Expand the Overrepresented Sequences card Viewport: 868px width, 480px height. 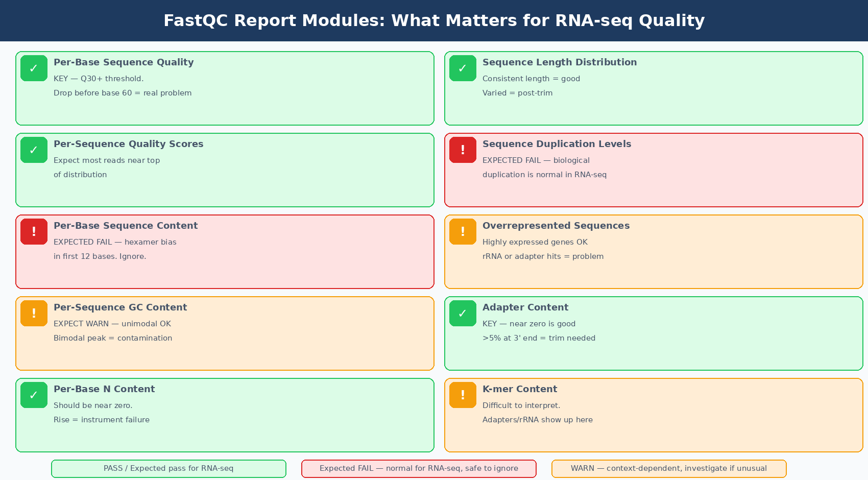coord(654,251)
